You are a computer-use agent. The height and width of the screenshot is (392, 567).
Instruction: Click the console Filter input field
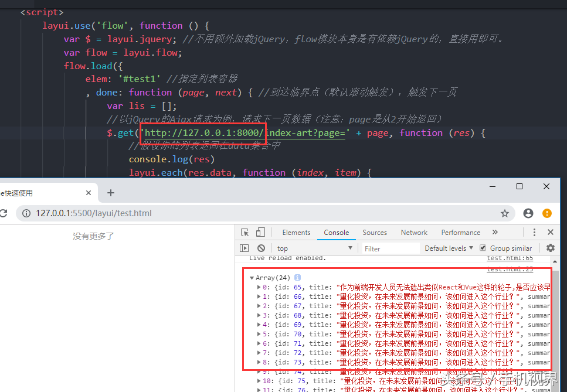tap(390, 248)
